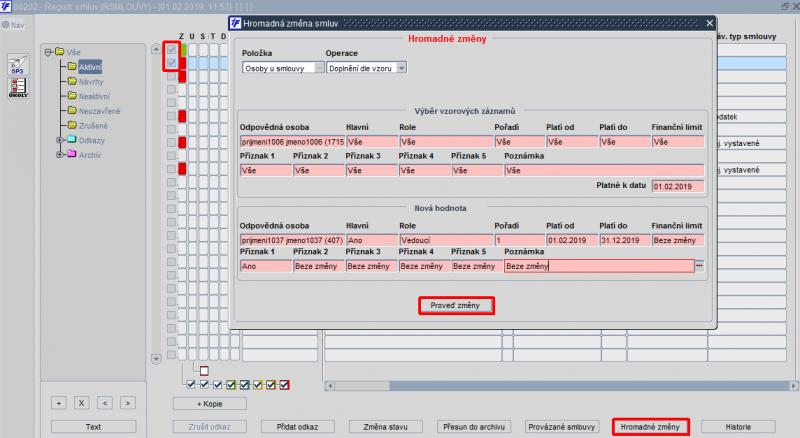Image resolution: width=800 pixels, height=438 pixels.
Task: Check the empty red-bordered checkbox below list
Action: (204, 371)
